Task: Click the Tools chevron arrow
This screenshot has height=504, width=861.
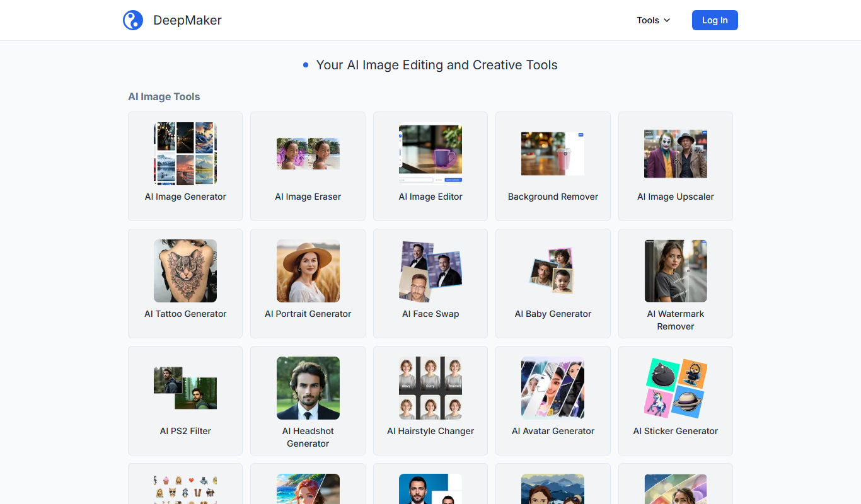Action: click(667, 20)
